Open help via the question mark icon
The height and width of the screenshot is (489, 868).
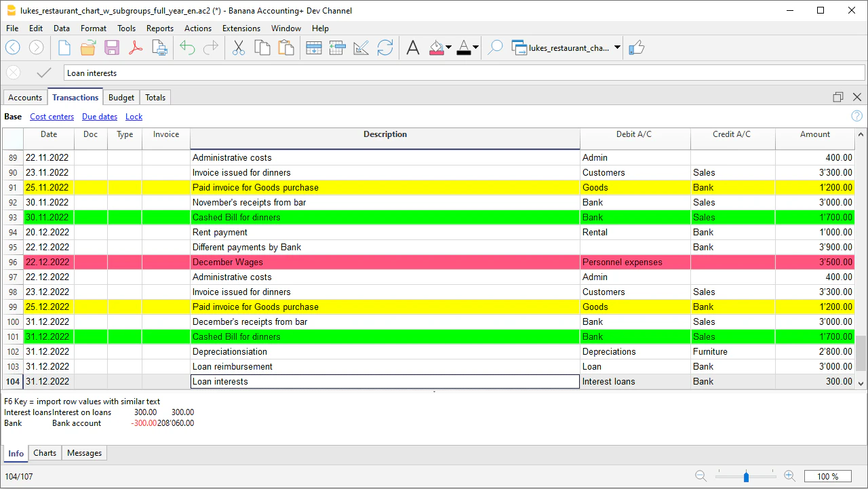tap(856, 116)
